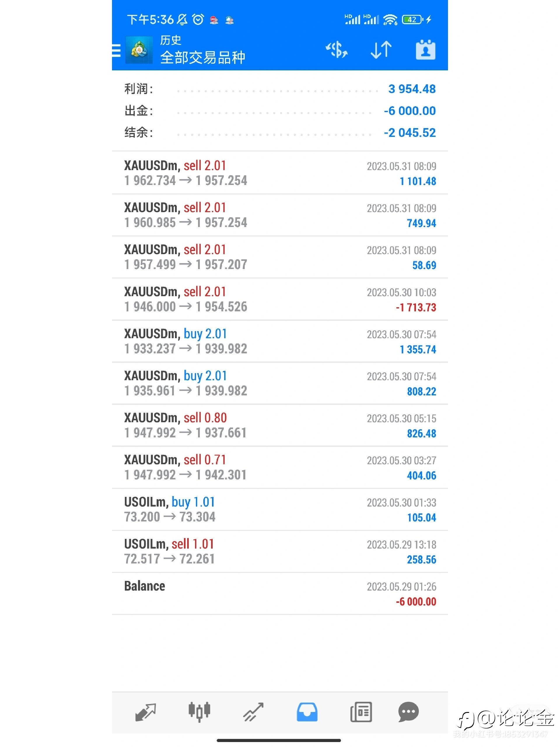Open the Balance -6 000.00 entry

[x=280, y=593]
